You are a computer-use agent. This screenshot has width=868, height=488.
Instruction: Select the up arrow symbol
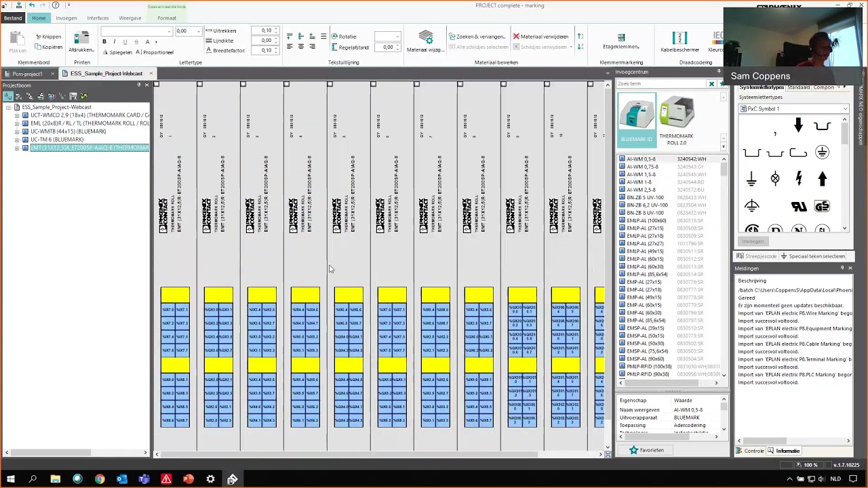(x=823, y=179)
